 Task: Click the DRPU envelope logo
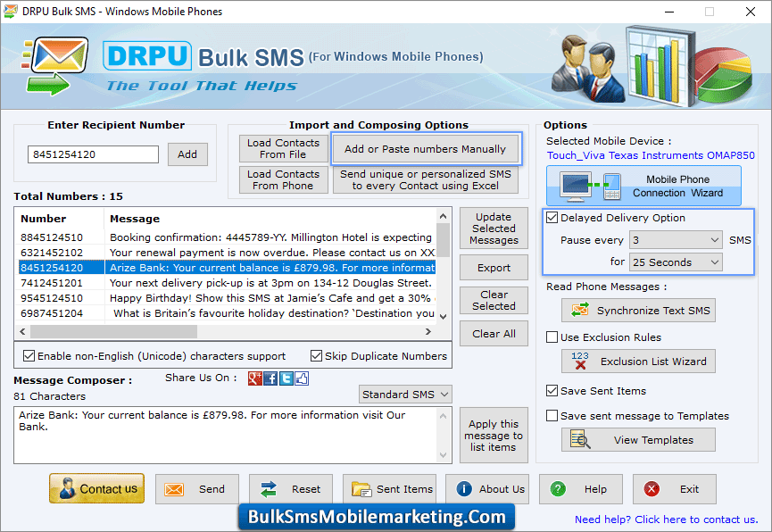click(56, 66)
